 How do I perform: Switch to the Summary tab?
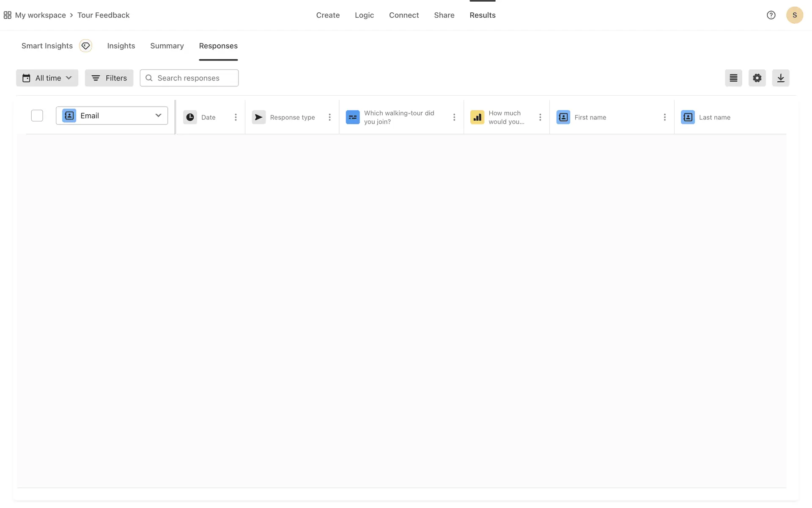167,46
